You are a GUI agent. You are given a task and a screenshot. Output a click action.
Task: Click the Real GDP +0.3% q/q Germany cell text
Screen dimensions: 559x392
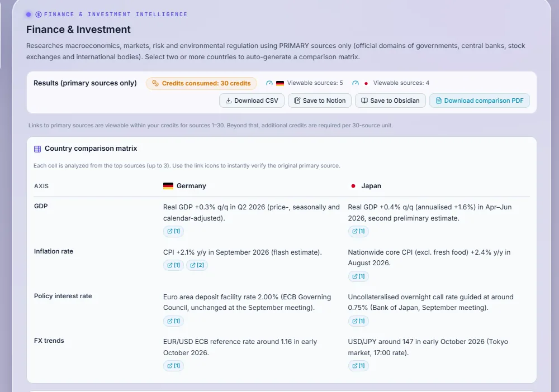[x=252, y=213]
